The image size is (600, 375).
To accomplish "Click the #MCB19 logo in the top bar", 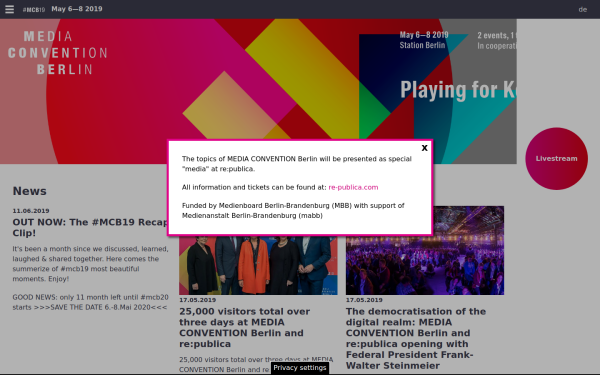I will click(34, 10).
